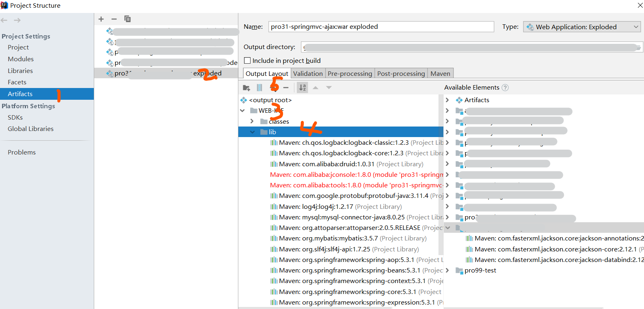Add a new artifact with the plus icon
Screen dimensions: 644x309
101,19
